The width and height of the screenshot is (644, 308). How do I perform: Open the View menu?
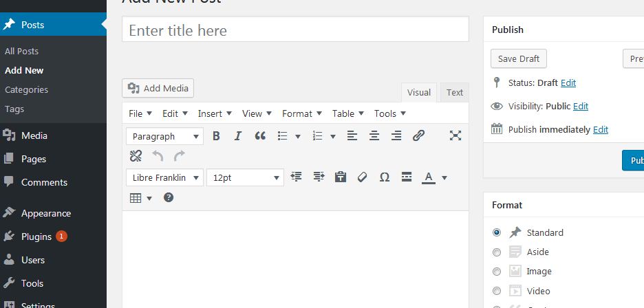(257, 113)
